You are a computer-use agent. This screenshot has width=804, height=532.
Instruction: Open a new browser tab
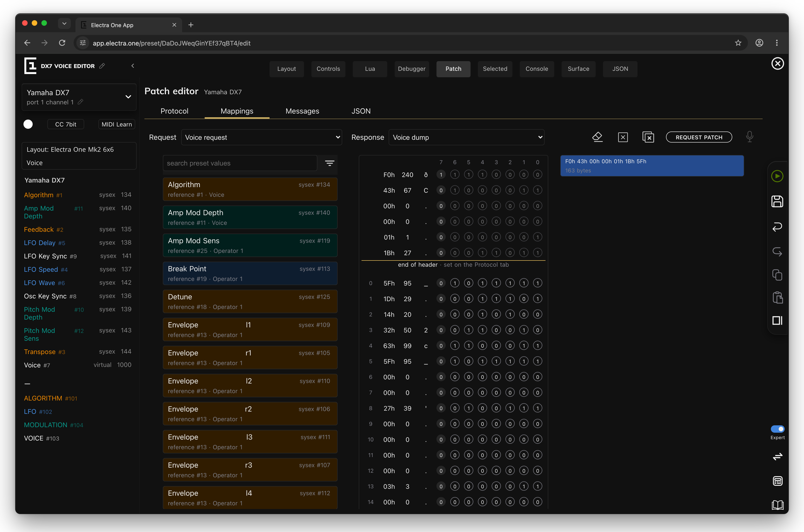point(191,25)
